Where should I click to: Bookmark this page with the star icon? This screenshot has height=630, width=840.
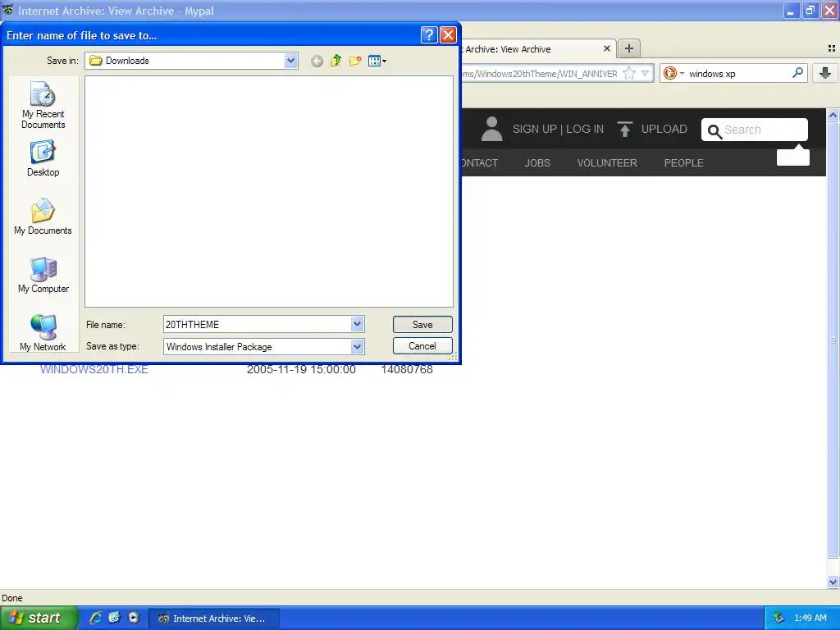point(629,73)
